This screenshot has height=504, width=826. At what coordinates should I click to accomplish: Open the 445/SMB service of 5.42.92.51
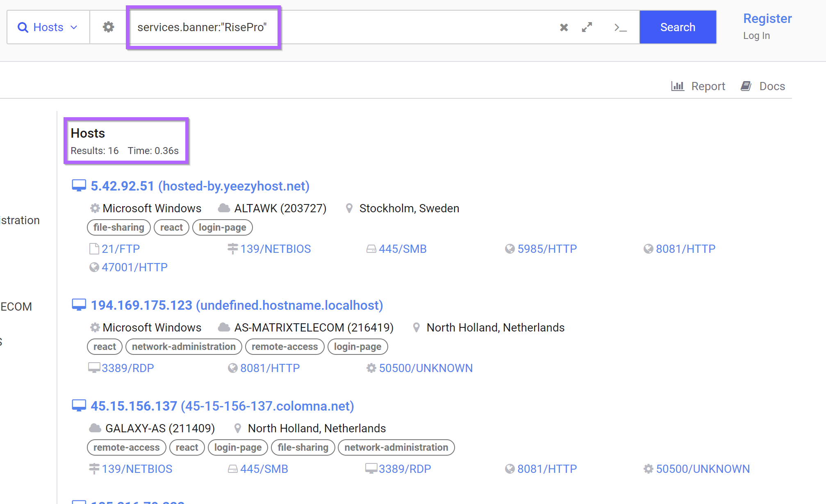(x=402, y=249)
